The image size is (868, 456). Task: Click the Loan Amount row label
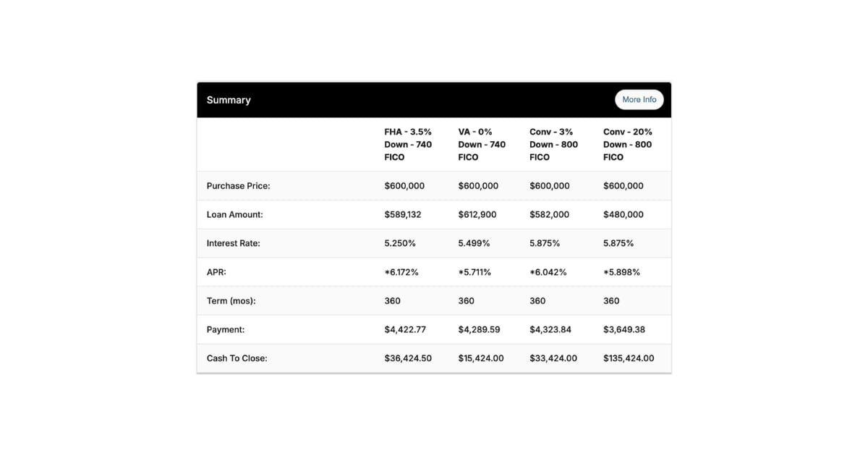click(234, 215)
